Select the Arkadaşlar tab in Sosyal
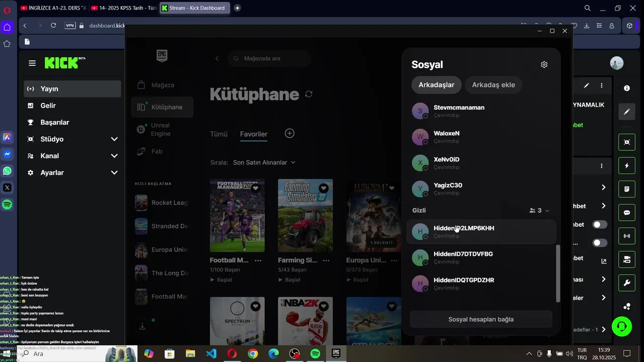The width and height of the screenshot is (644, 362). tap(436, 84)
